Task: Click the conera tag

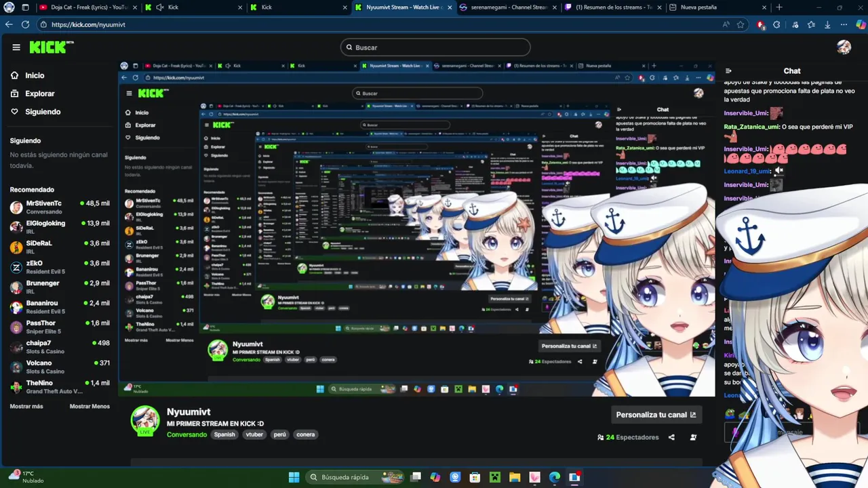Action: point(306,434)
